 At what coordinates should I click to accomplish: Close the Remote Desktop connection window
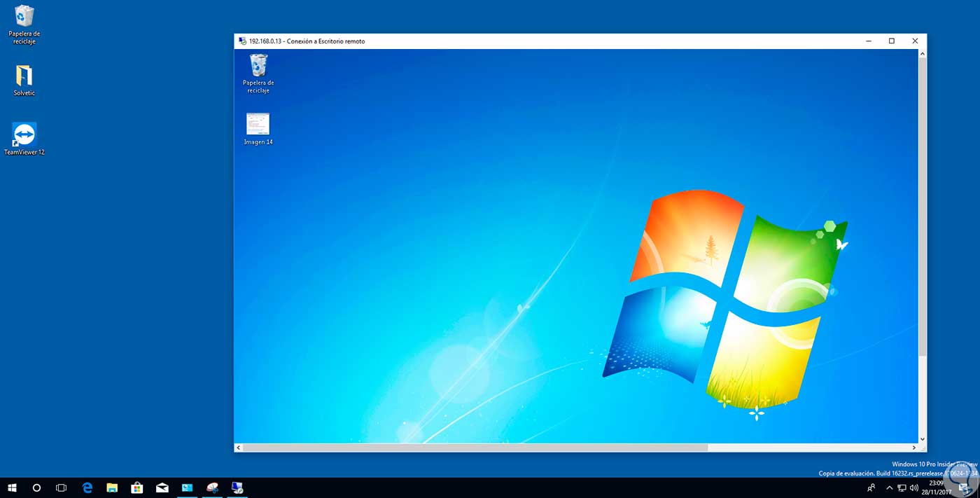click(x=915, y=41)
